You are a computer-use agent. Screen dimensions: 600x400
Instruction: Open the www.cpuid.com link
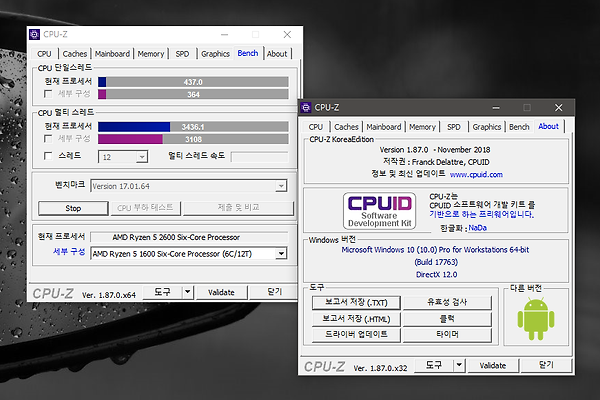[476, 173]
